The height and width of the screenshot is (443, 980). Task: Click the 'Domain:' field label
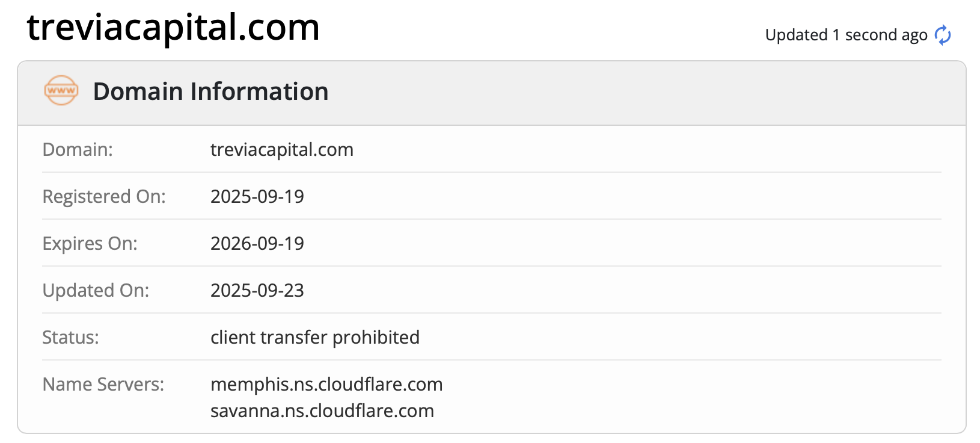[78, 149]
